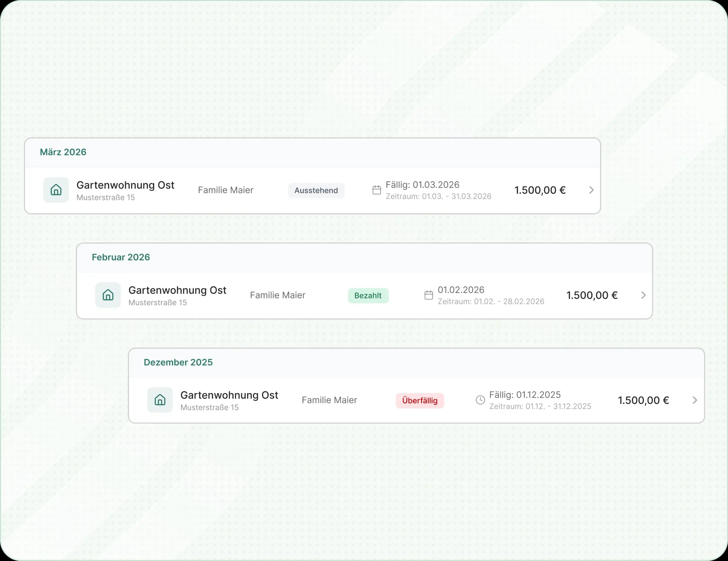The image size is (728, 561).
Task: Click Musterstraße 15 address in Dezember 2025 card
Action: coord(210,407)
